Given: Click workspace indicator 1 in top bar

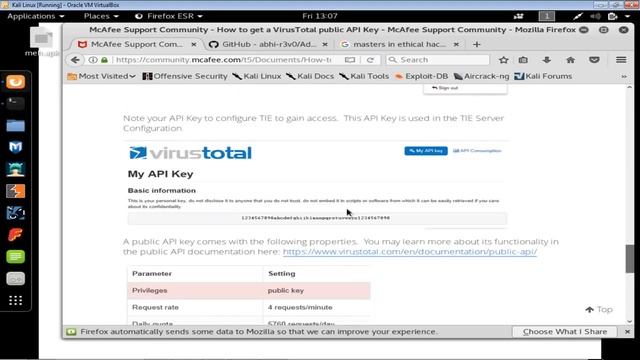Looking at the screenshot, I should [x=547, y=16].
